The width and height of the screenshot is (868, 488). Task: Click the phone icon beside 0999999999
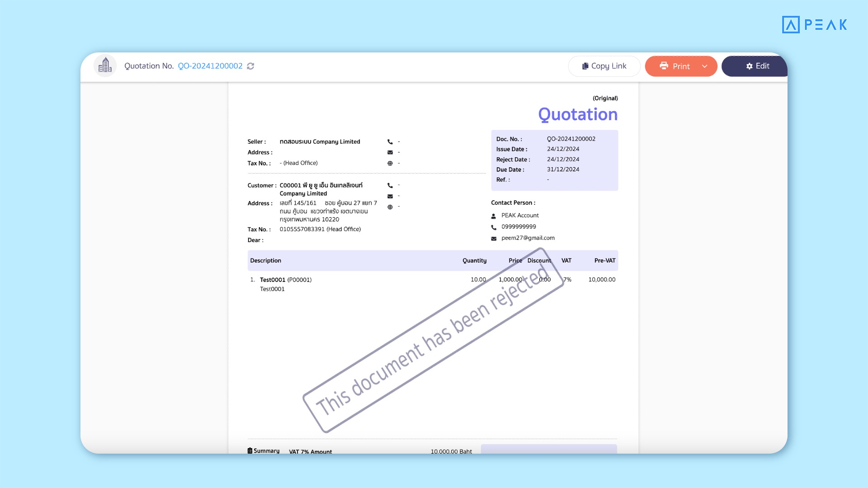coord(493,227)
